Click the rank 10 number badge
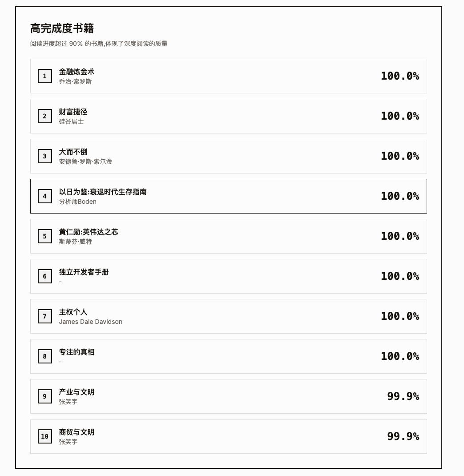Screen dimensions: 464x476 coord(44,436)
